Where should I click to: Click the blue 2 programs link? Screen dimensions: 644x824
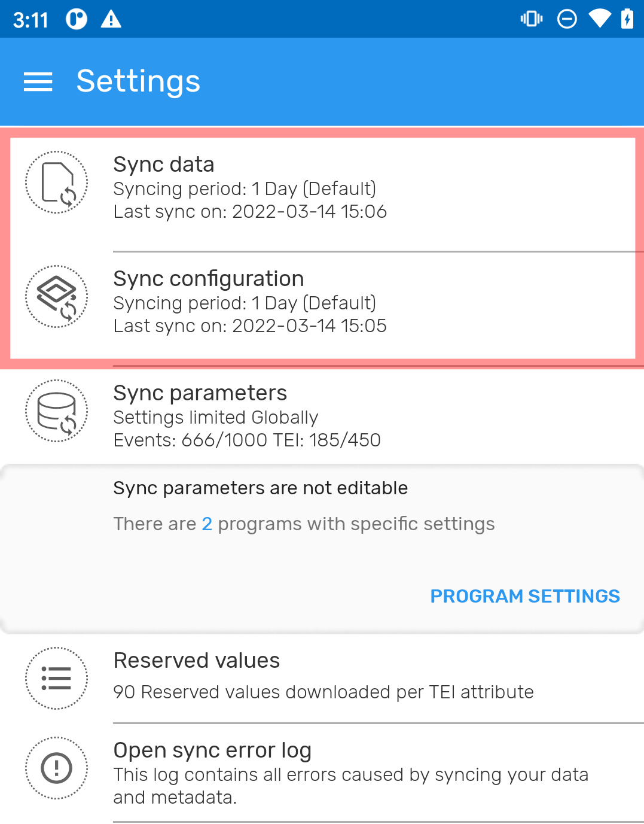[207, 524]
